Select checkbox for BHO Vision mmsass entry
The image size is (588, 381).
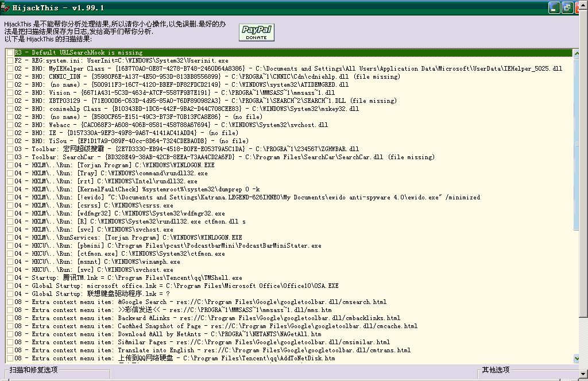(x=10, y=93)
